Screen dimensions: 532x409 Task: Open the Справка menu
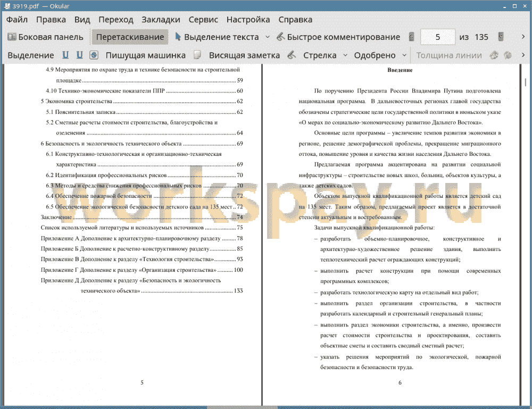(295, 20)
